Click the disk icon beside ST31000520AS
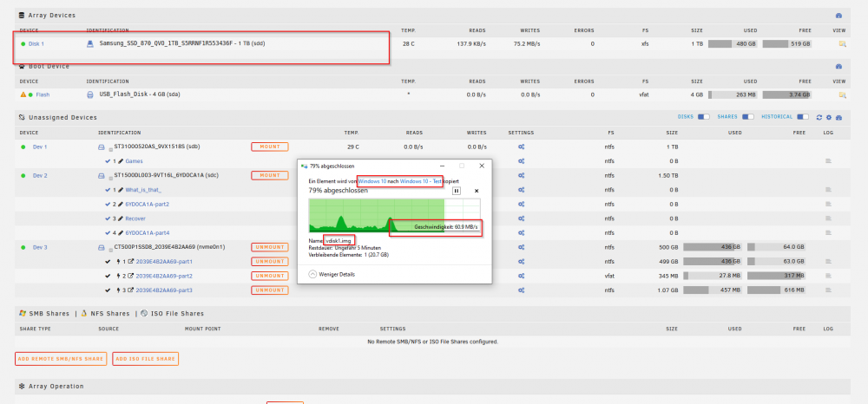 (x=102, y=147)
